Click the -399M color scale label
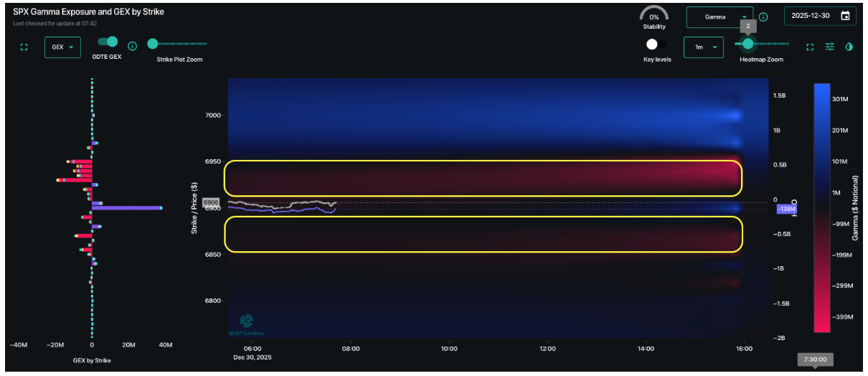Viewport: 868px width, 376px height. (x=844, y=316)
